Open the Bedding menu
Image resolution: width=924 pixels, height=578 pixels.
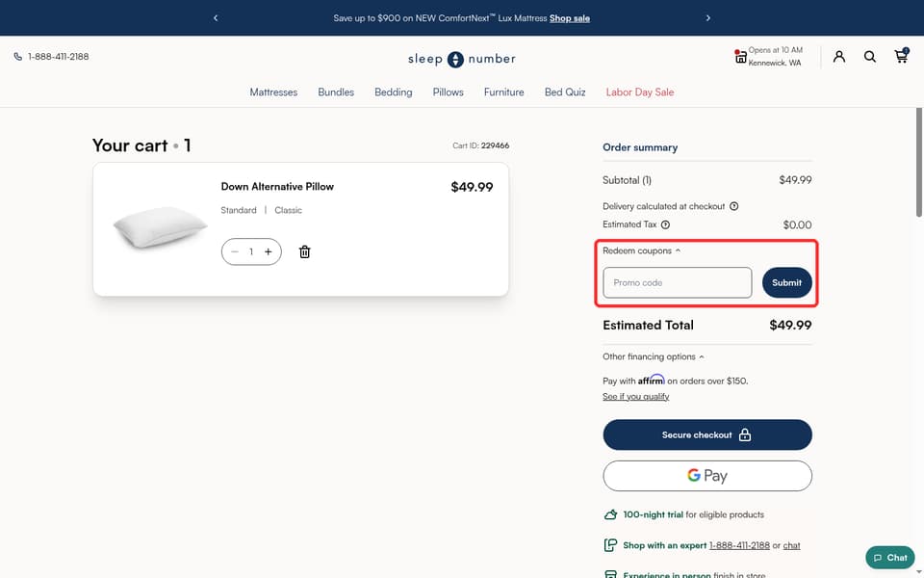click(393, 92)
